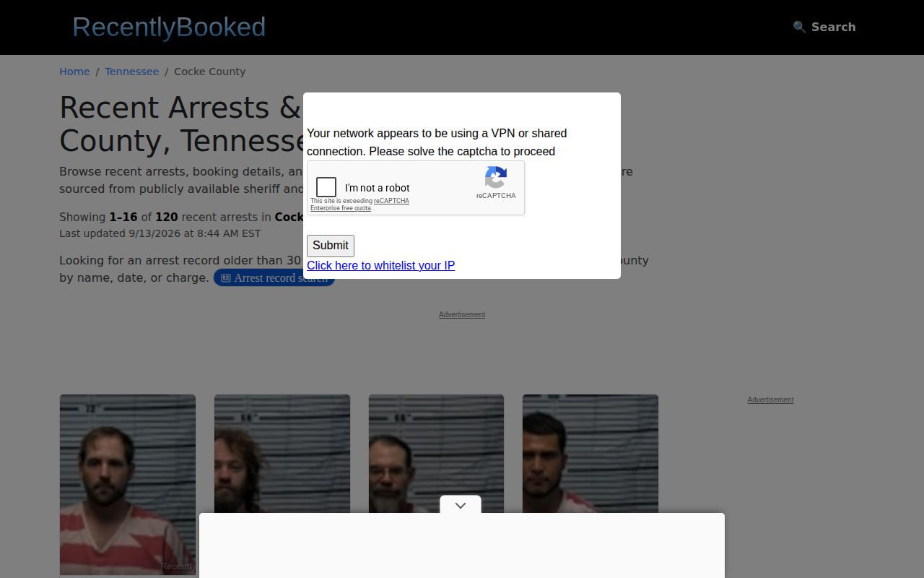Click the VPN or shared connection message

(x=437, y=142)
